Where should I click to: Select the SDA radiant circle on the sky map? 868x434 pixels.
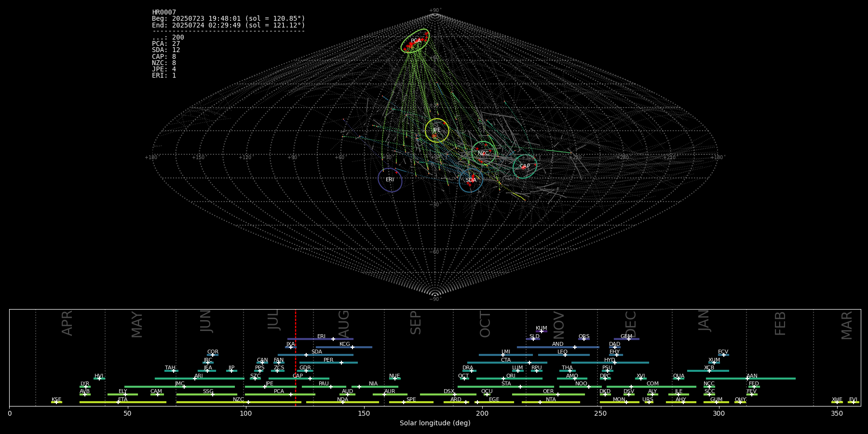[x=471, y=180]
